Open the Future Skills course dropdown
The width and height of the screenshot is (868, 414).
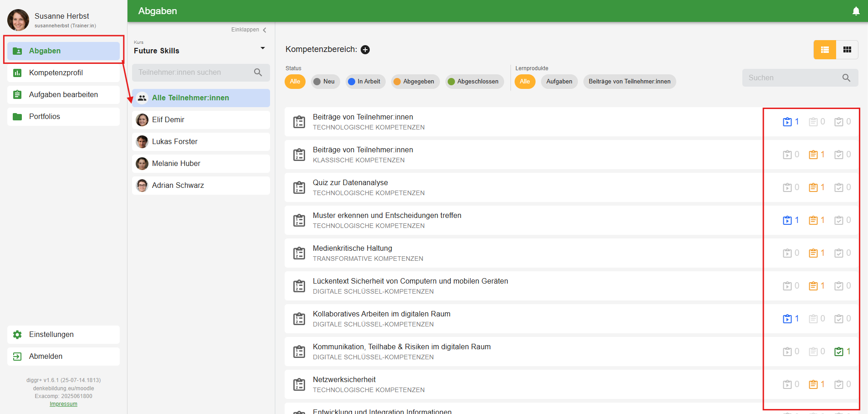(262, 48)
